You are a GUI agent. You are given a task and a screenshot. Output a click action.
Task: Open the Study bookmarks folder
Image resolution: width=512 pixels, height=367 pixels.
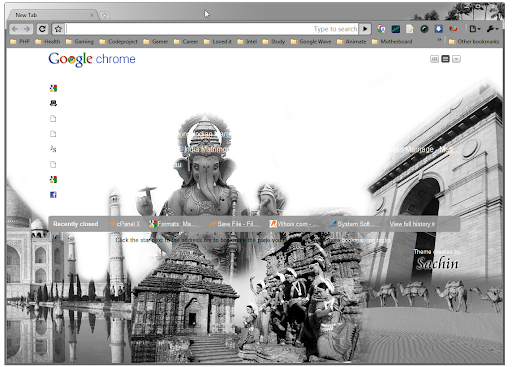tap(274, 42)
